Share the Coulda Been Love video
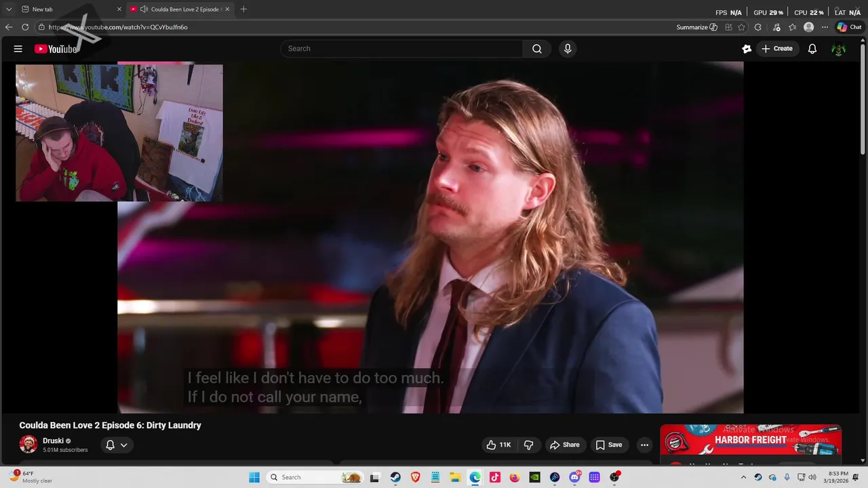Viewport: 868px width, 488px height. [x=564, y=445]
